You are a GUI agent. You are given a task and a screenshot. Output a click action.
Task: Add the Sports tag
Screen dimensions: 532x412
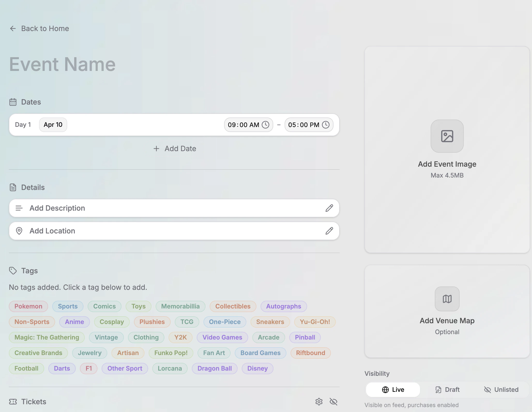point(68,306)
